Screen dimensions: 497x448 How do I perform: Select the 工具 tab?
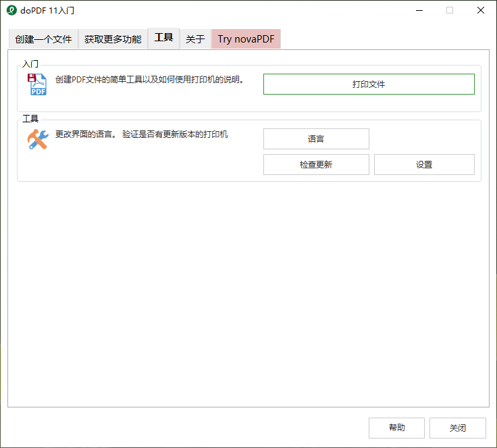tap(163, 38)
